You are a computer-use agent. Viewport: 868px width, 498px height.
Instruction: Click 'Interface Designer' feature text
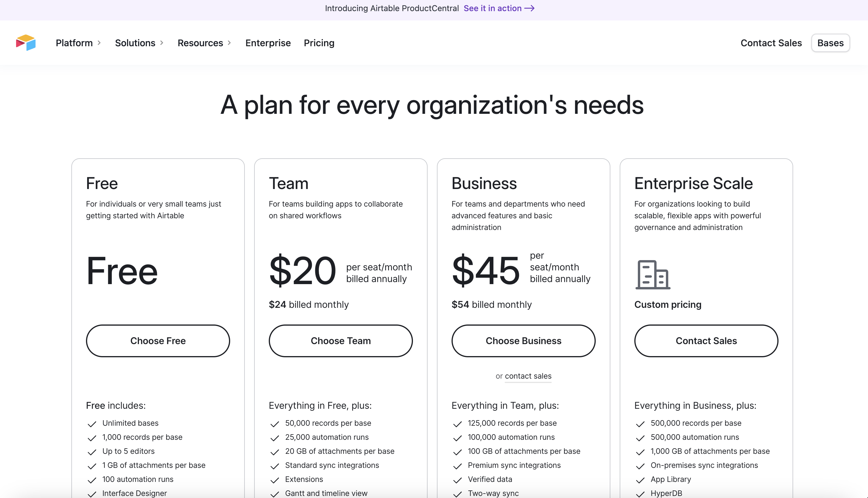point(135,493)
